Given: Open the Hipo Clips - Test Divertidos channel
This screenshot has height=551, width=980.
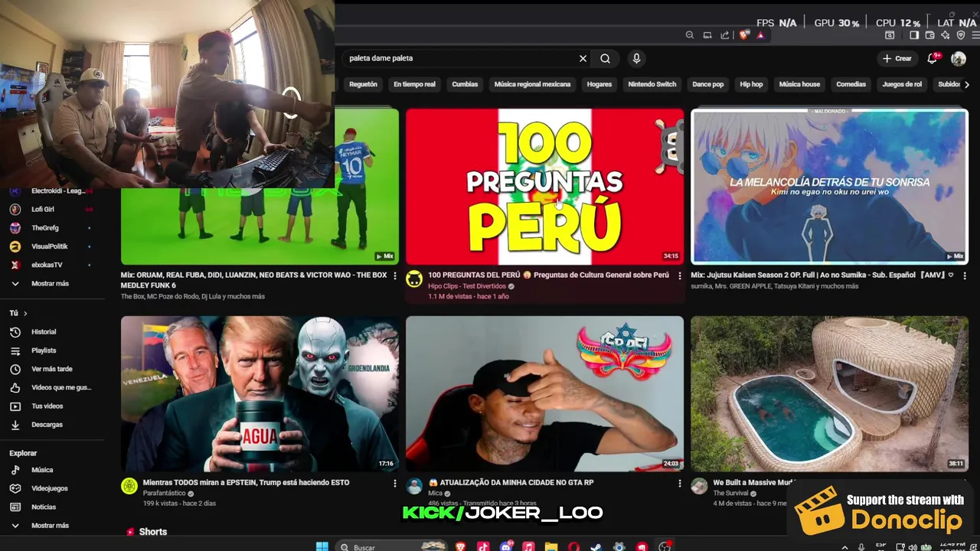Looking at the screenshot, I should click(x=467, y=286).
